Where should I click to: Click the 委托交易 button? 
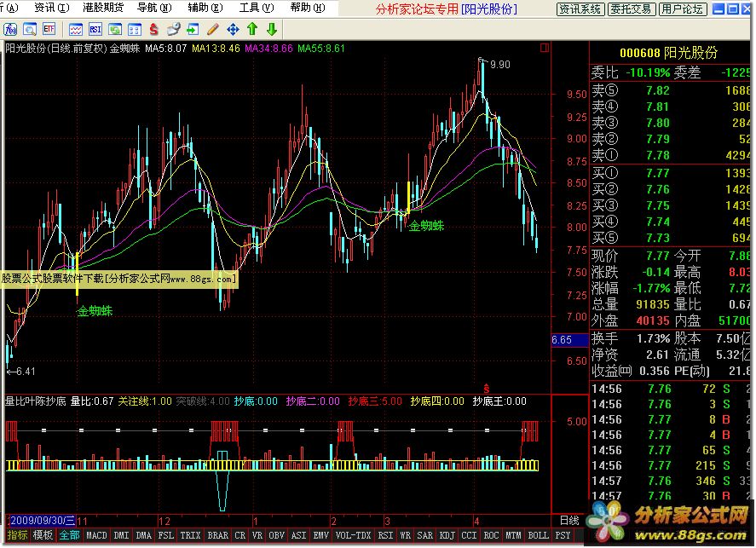tap(631, 9)
